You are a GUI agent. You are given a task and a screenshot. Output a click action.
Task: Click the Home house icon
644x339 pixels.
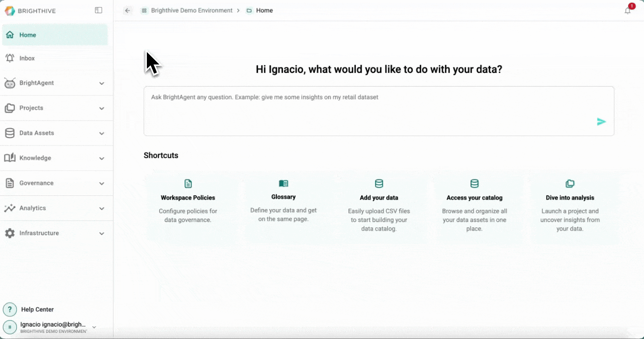pos(10,35)
